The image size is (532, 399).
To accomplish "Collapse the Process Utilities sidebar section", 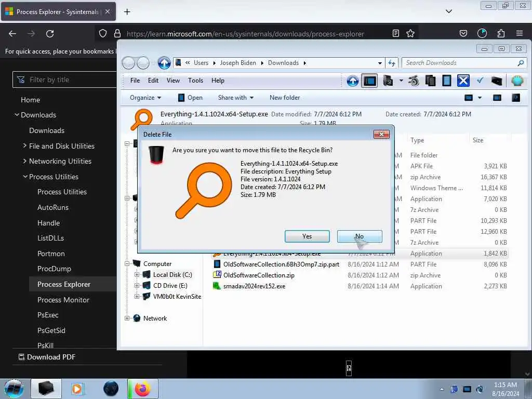I will point(25,177).
